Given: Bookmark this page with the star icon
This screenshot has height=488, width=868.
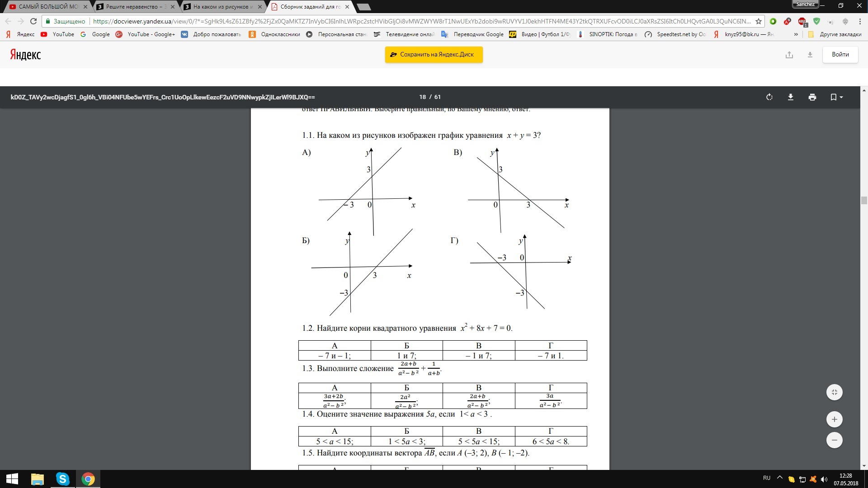Looking at the screenshot, I should pos(759,21).
